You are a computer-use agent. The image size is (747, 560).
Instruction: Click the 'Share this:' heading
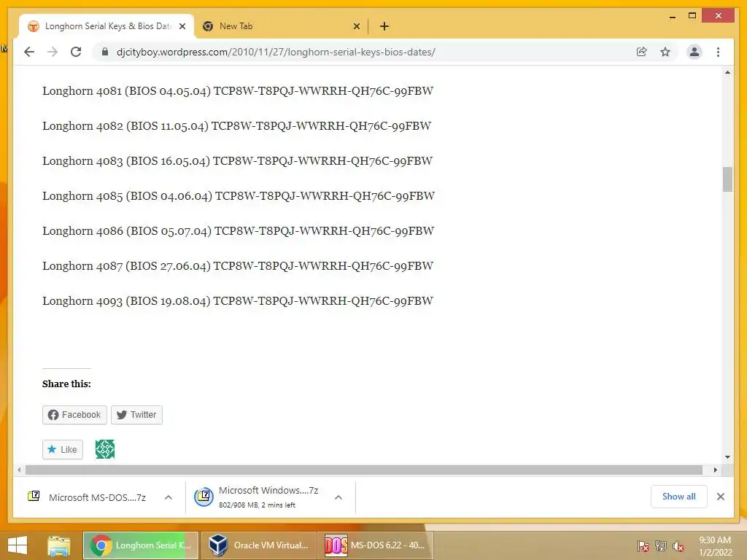(66, 384)
